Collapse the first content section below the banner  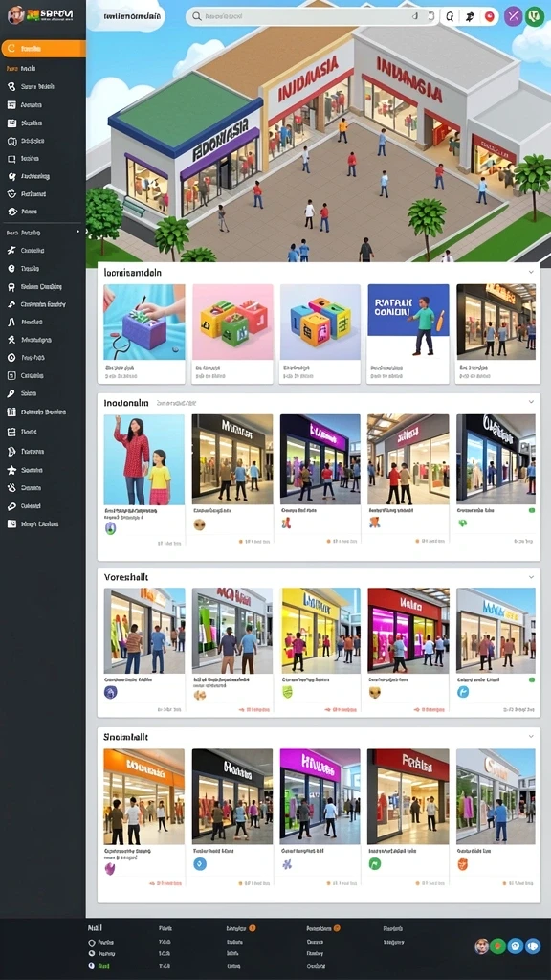[x=531, y=272]
